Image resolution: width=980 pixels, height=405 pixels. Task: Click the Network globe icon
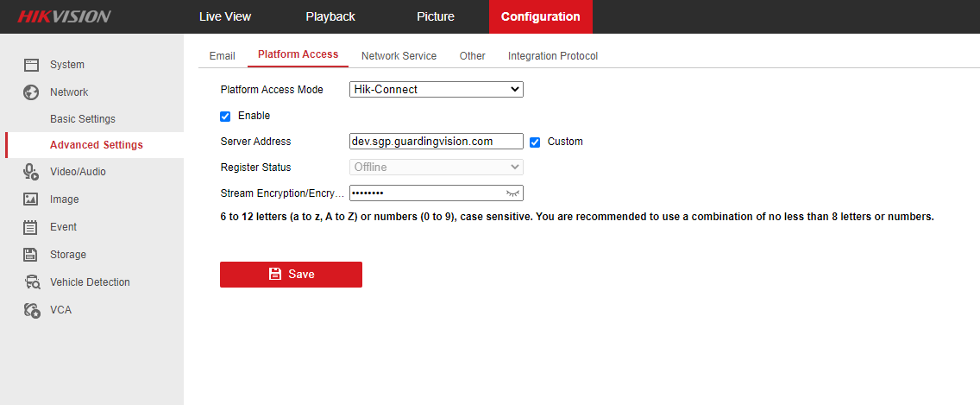31,92
